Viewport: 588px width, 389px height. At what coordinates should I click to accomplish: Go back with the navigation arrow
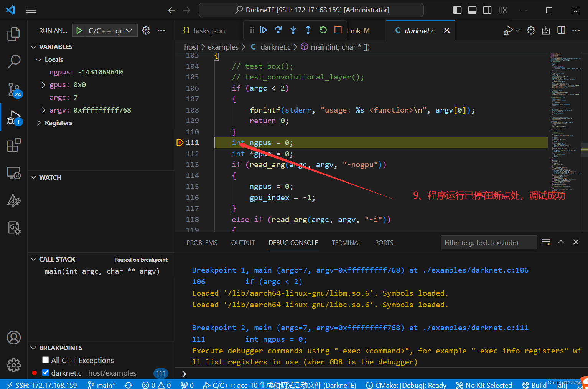tap(172, 10)
